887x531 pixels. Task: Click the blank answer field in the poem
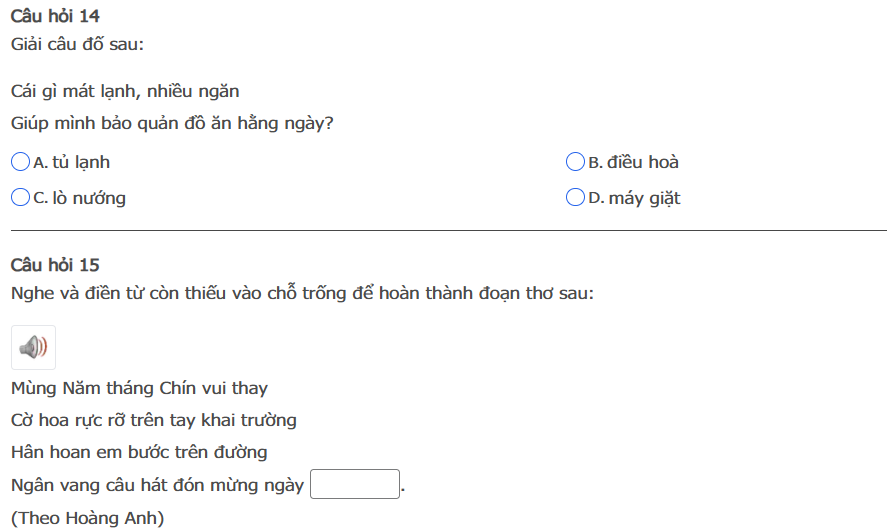point(355,484)
